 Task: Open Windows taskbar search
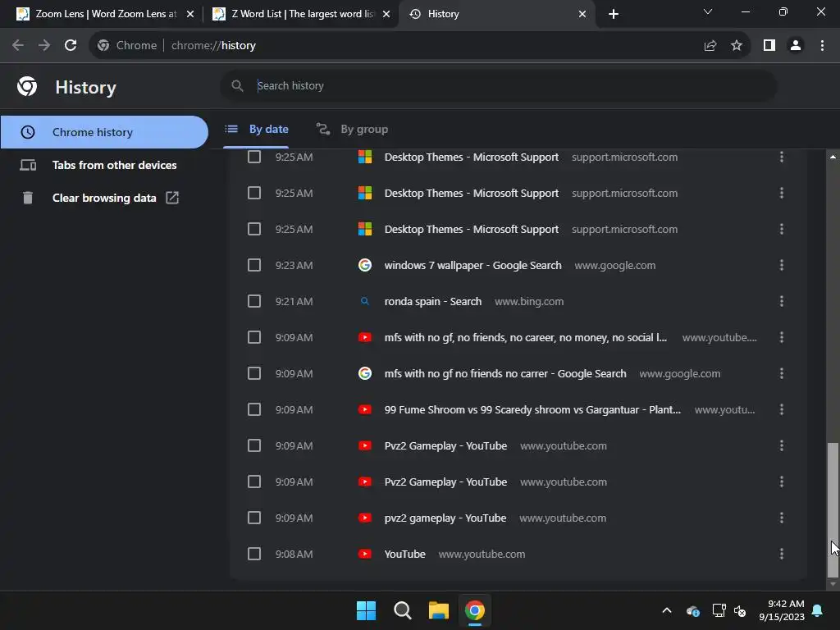(402, 610)
